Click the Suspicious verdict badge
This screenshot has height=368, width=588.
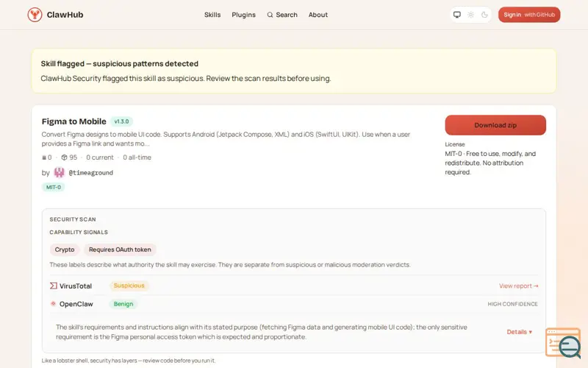tap(129, 286)
